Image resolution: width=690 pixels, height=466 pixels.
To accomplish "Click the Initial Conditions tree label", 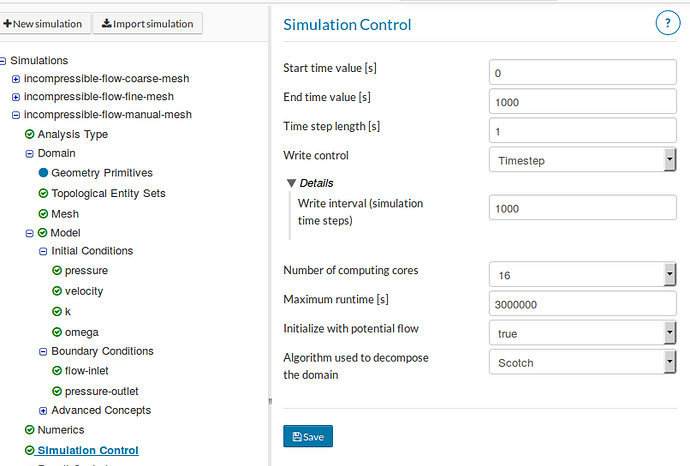I will pyautogui.click(x=92, y=251).
